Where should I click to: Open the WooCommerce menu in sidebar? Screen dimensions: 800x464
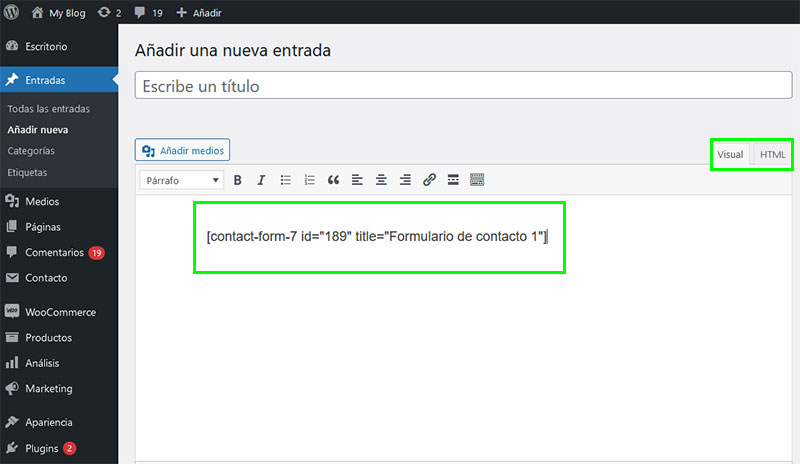click(60, 312)
